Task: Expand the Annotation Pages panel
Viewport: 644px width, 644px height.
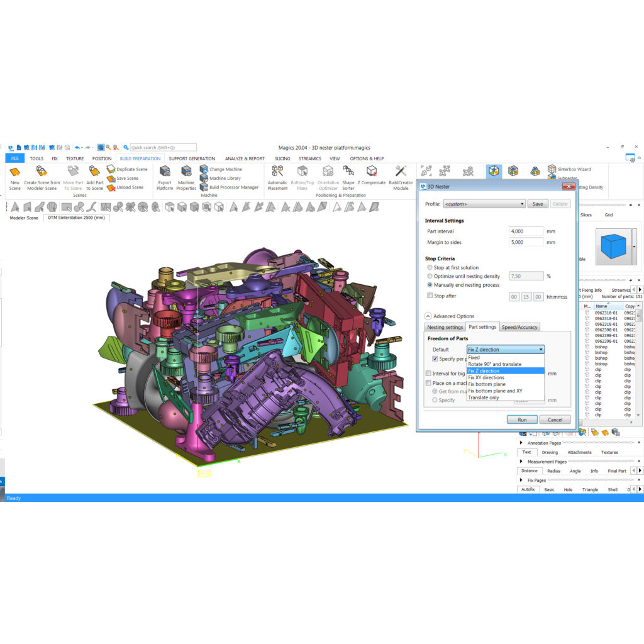Action: pyautogui.click(x=521, y=443)
